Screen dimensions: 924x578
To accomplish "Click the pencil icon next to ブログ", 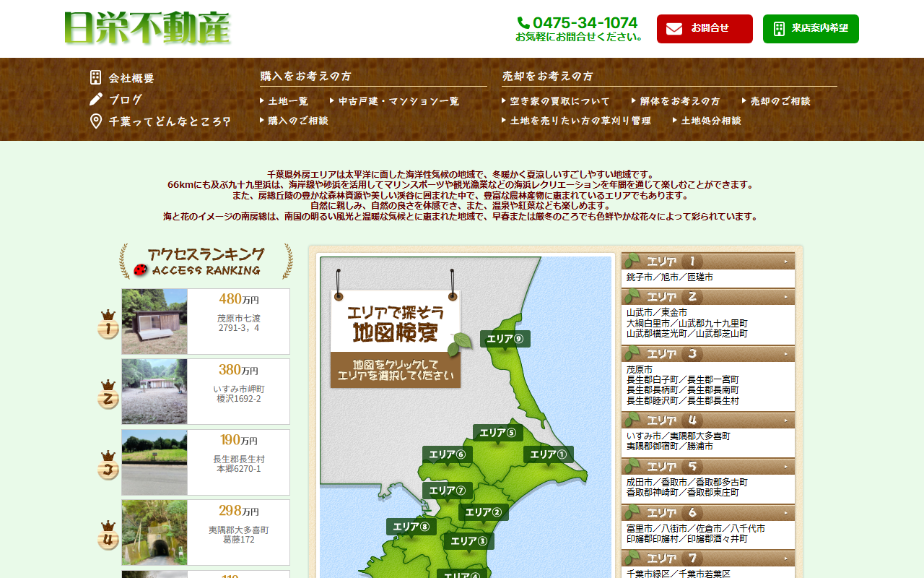I will pos(96,99).
